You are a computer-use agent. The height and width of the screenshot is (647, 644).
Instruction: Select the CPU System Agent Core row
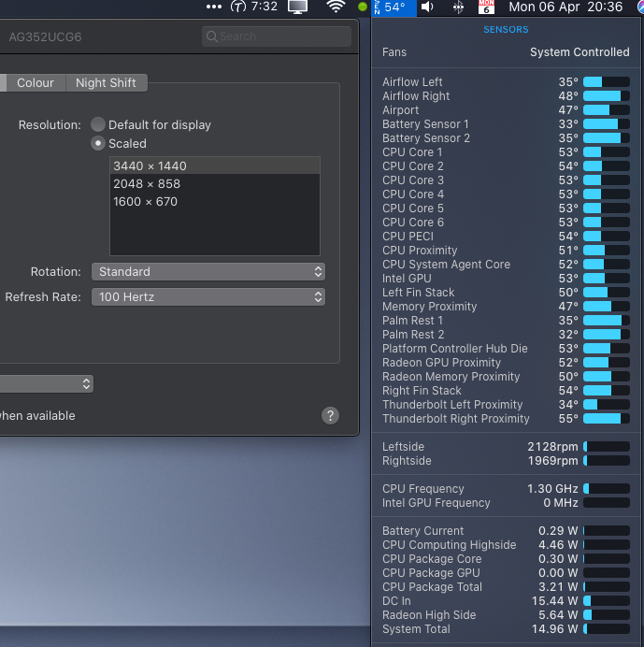pos(506,265)
